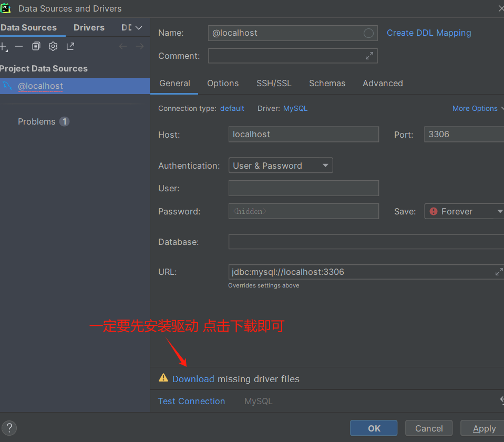
Task: Click the Apply button
Action: 483,428
